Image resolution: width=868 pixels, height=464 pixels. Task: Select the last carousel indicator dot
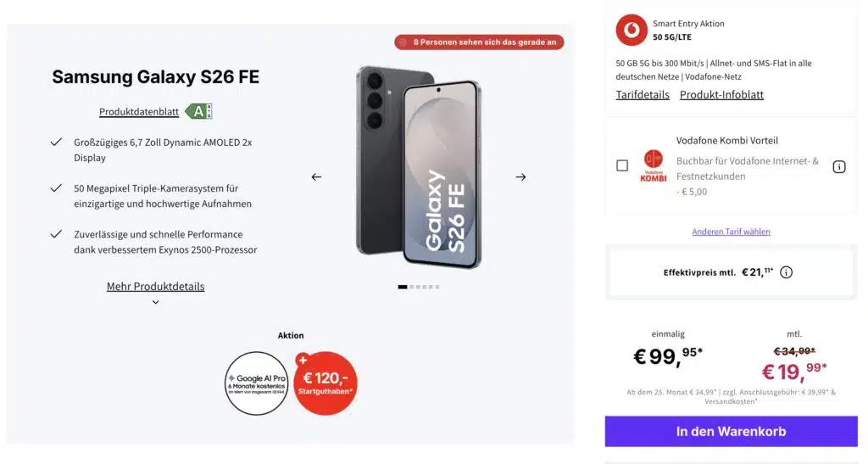pos(437,287)
